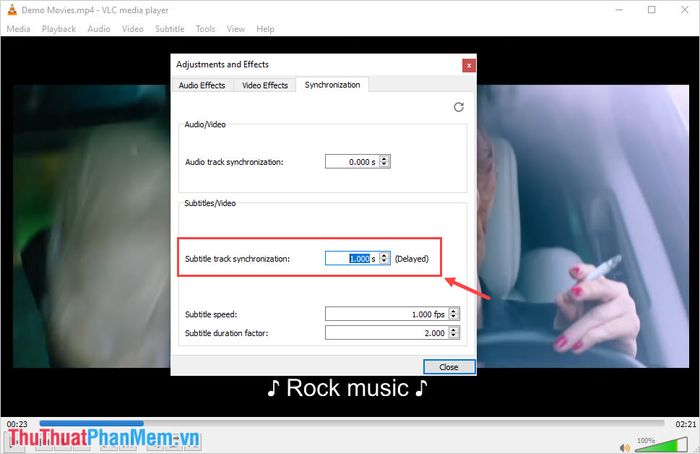Click the elapsed time 00:23 label
This screenshot has width=700, height=454.
(17, 424)
